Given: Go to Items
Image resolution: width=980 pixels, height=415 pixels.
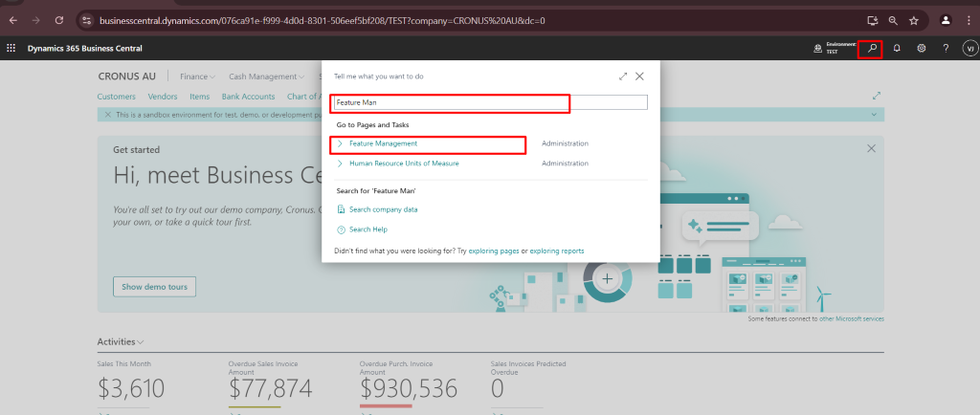Looking at the screenshot, I should (x=200, y=97).
